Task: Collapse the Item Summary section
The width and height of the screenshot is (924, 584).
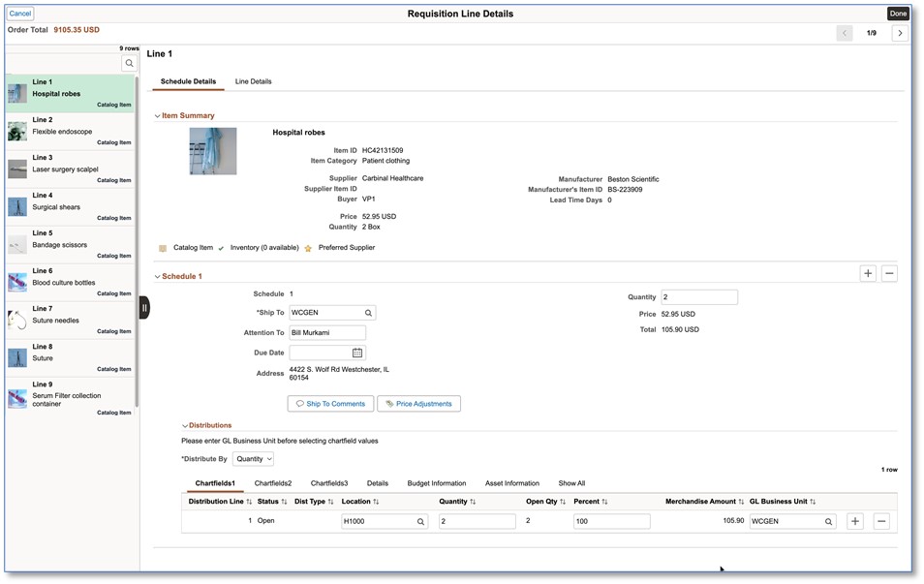Action: [x=158, y=116]
